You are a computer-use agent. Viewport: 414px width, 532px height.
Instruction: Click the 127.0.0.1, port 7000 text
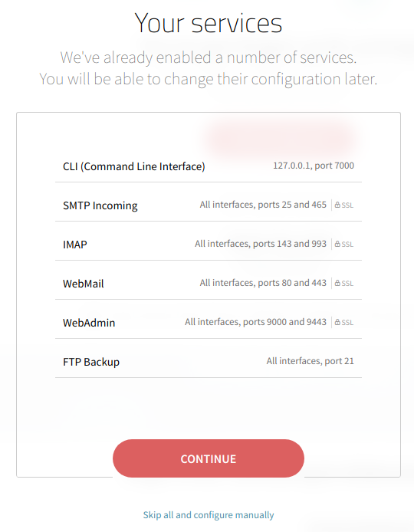(314, 166)
